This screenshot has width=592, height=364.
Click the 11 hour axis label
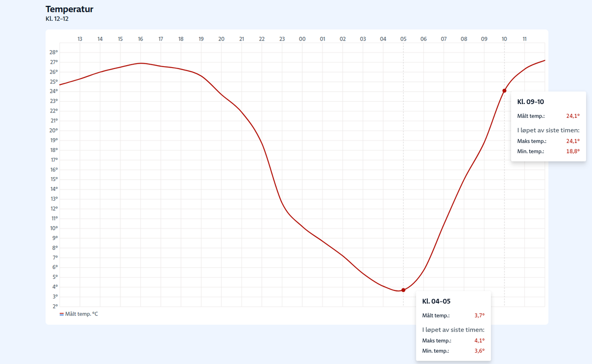click(x=525, y=38)
